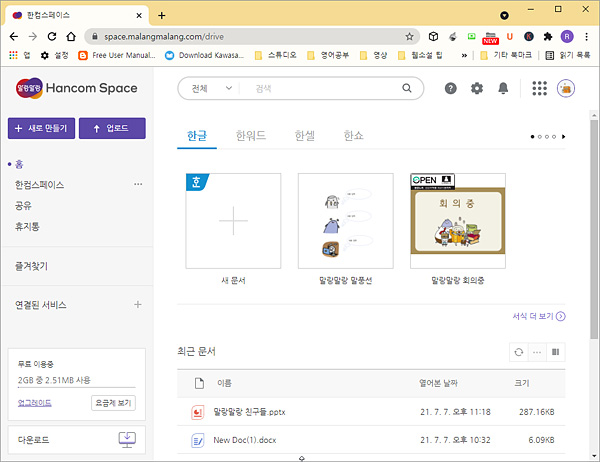Open 말랑말랑 회의중 template thumbnail
The width and height of the screenshot is (600, 462).
(x=458, y=221)
